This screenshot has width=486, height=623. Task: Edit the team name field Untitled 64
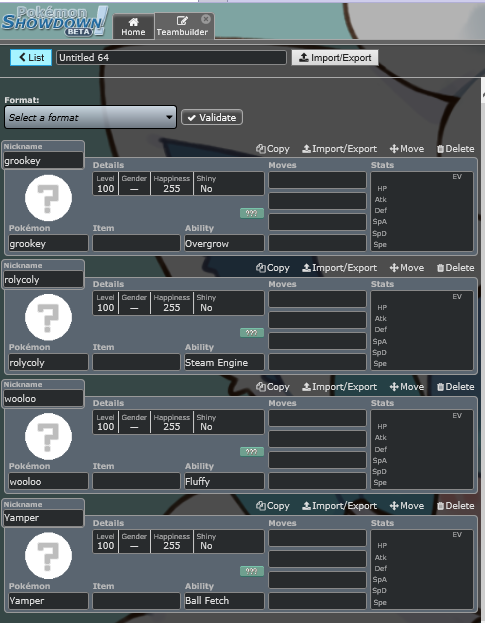(171, 58)
